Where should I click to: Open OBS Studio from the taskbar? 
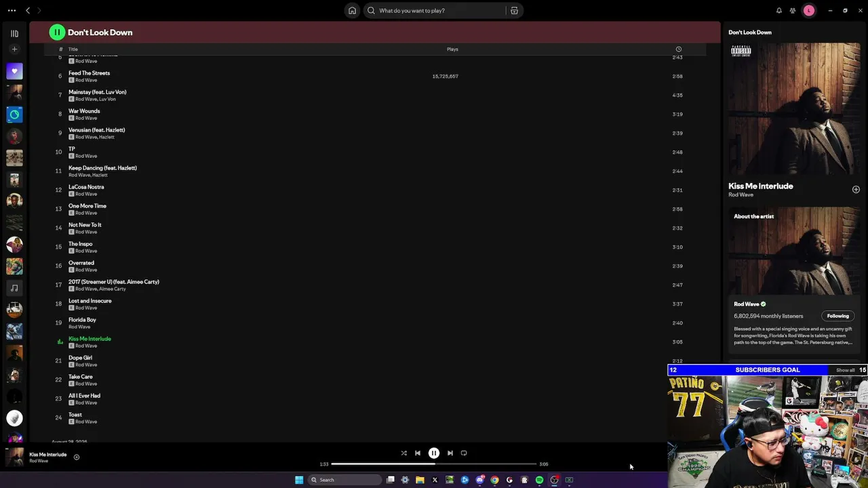[x=554, y=480]
